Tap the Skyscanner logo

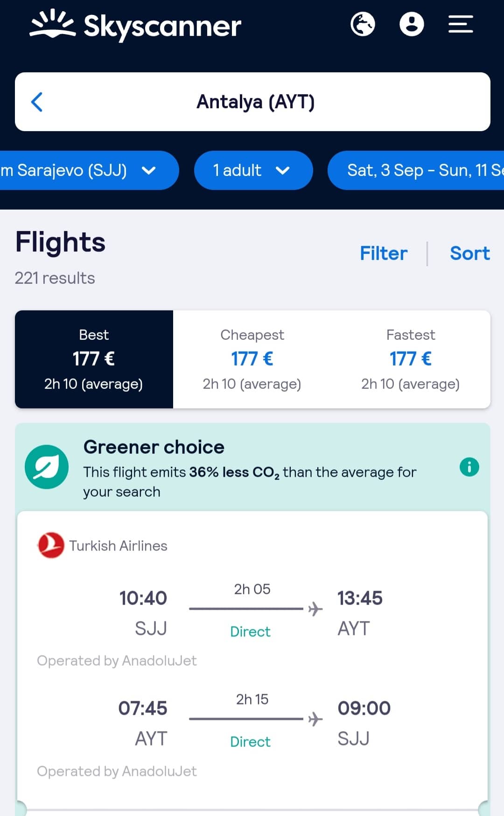click(x=135, y=25)
